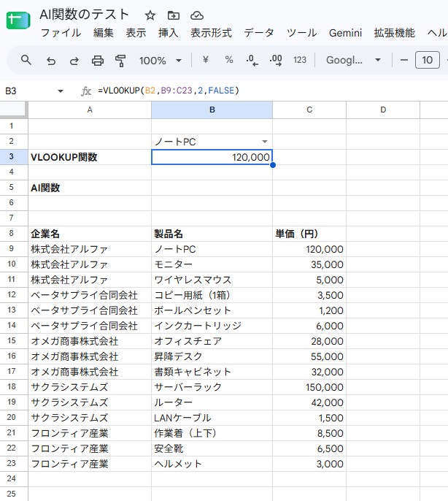448x501 pixels.
Task: Click the VLOOKUP formula in the formula bar
Action: point(169,91)
